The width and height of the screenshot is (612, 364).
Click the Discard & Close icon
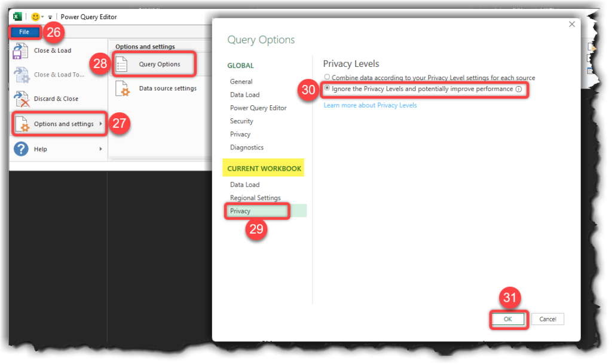tap(21, 99)
